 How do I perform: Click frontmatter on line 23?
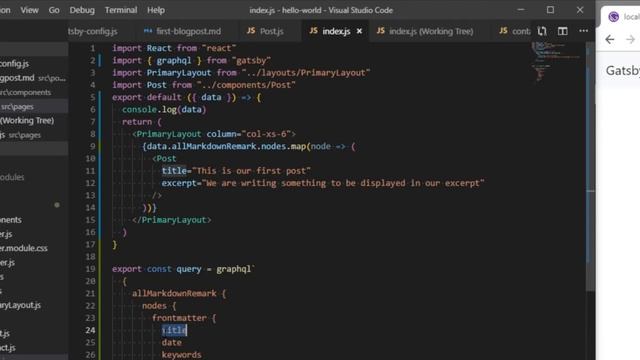[179, 318]
